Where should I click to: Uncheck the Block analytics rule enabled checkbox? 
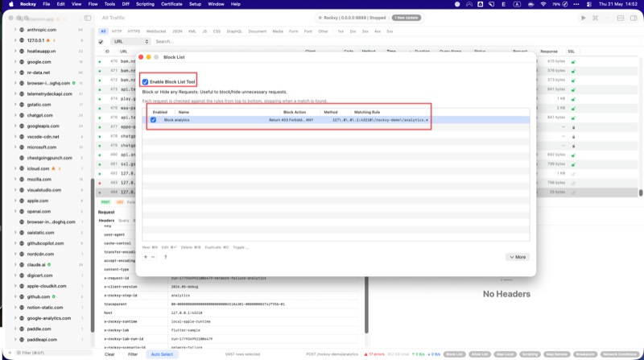153,120
